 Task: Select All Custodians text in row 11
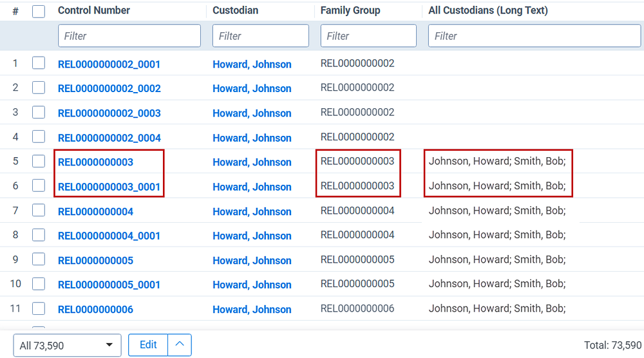click(x=497, y=308)
